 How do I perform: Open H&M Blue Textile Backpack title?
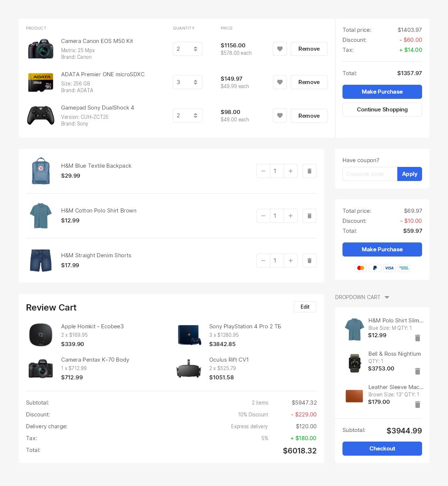click(x=96, y=166)
